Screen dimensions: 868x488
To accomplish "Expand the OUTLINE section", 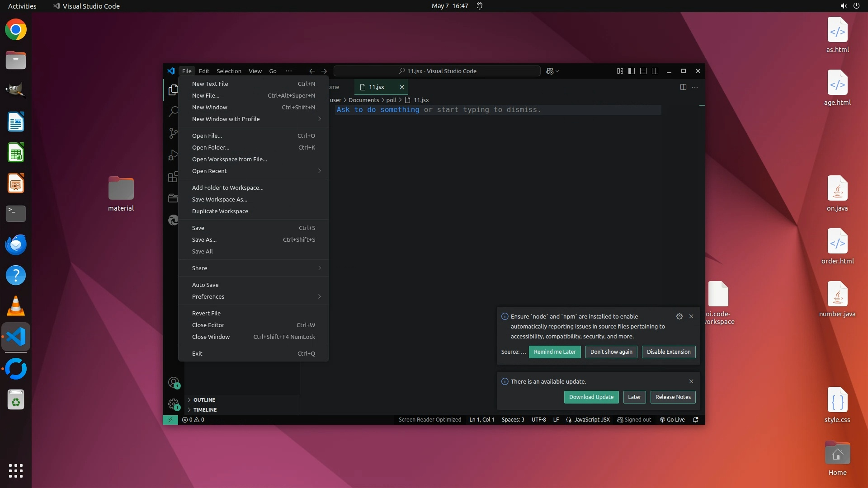I will [204, 400].
